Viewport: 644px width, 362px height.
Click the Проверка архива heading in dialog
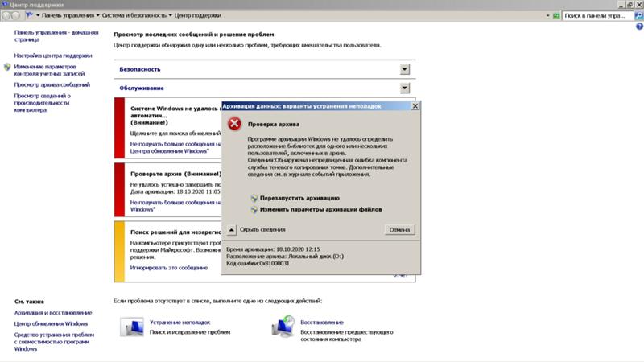tap(274, 125)
